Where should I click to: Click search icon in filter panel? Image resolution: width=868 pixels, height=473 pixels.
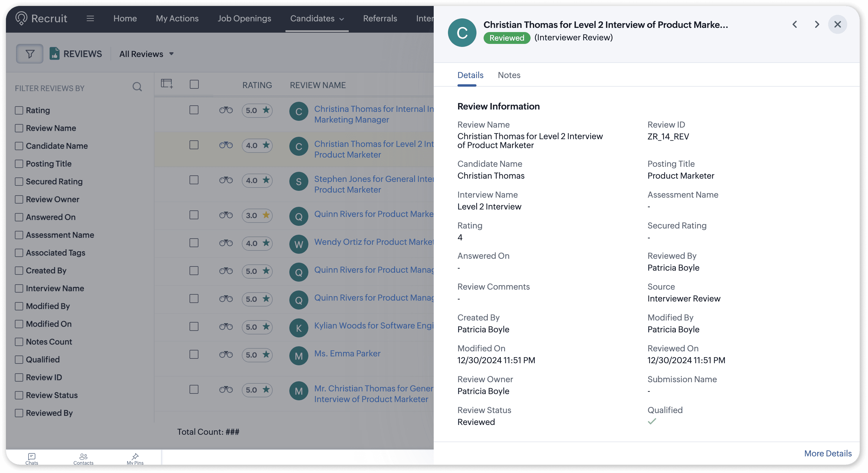(137, 87)
